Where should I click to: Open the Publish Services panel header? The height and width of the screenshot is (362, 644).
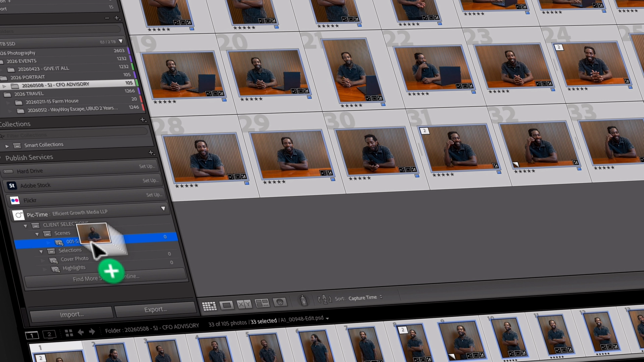29,157
